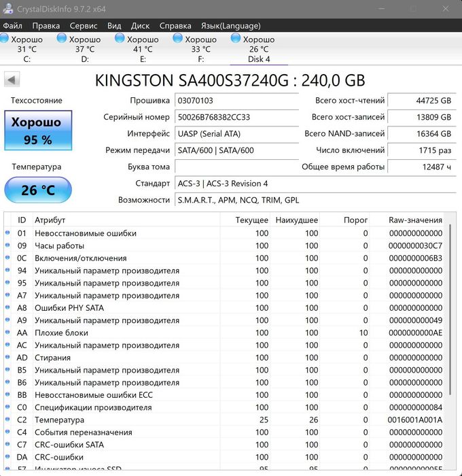This screenshot has height=476, width=462.
Task: Click the blue status orb for drive C:
Action: point(4,38)
